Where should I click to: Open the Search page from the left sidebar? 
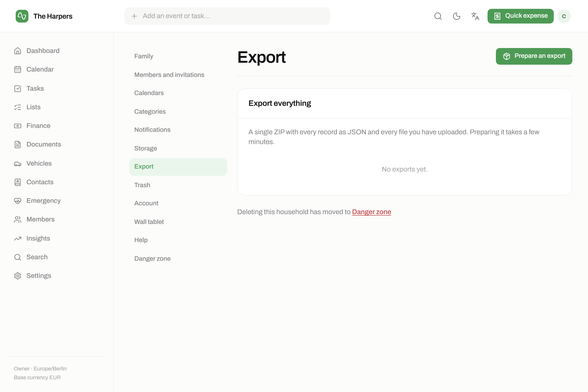pos(57,257)
